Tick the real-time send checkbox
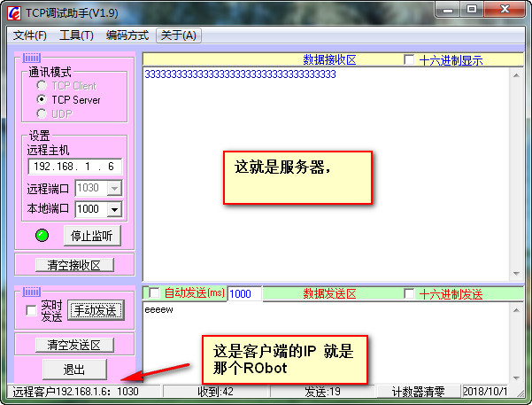Viewport: 532px width, 405px height. click(32, 310)
